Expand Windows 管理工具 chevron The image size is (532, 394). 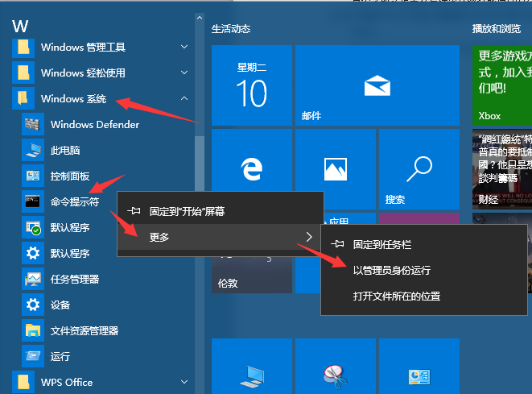click(x=184, y=47)
